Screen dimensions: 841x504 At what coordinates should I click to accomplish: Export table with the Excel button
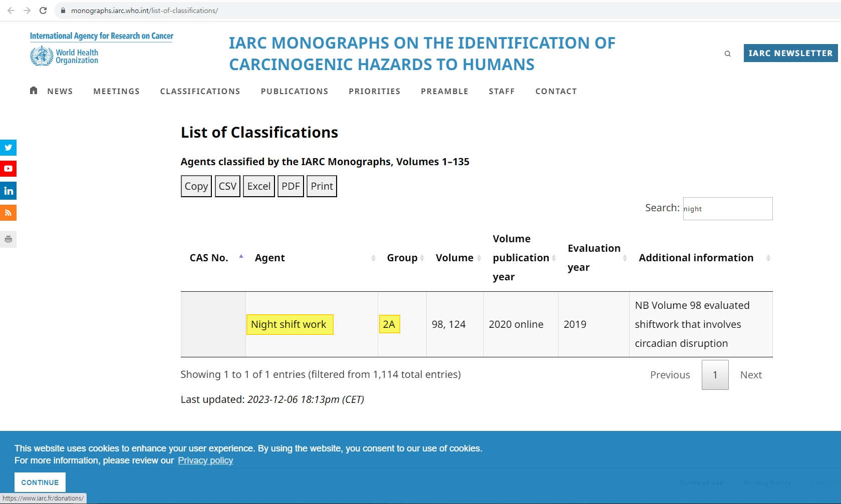pyautogui.click(x=259, y=186)
